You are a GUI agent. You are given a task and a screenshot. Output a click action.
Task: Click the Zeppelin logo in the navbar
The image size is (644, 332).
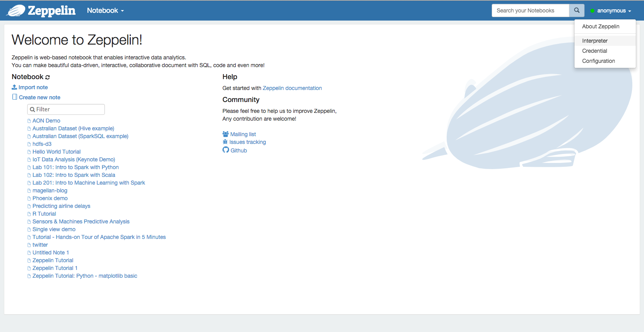41,10
